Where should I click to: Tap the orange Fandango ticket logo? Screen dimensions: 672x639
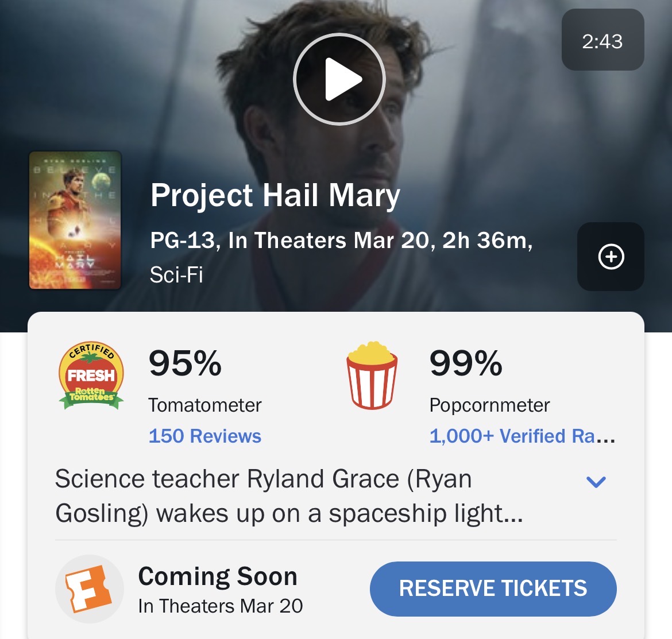click(x=89, y=588)
